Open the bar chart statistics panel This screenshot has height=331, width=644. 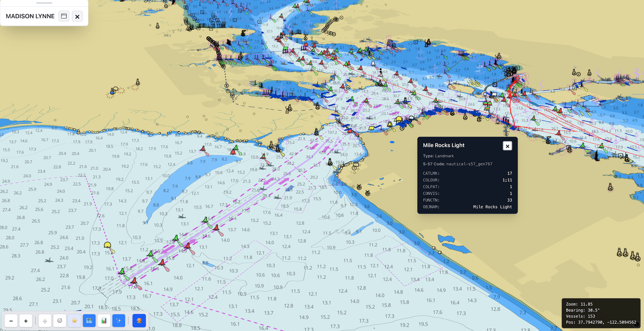point(104,321)
